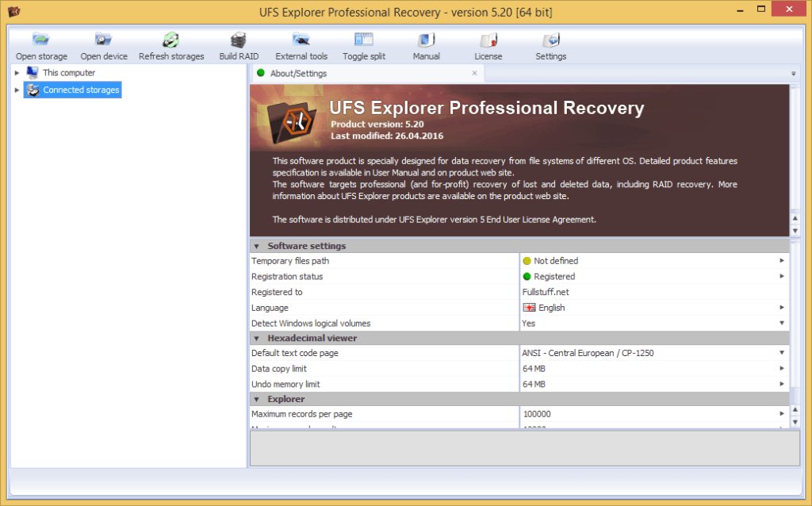The height and width of the screenshot is (506, 812).
Task: Click the Toggle split icon
Action: tap(363, 40)
